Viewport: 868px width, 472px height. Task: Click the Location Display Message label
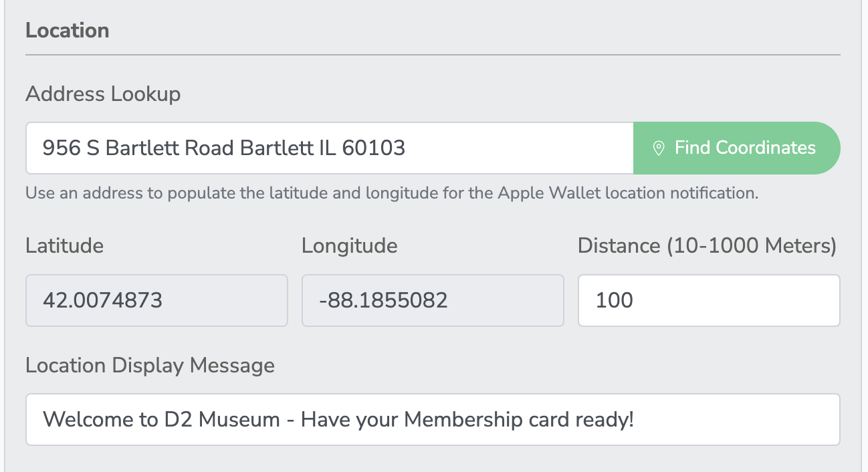pyautogui.click(x=150, y=366)
